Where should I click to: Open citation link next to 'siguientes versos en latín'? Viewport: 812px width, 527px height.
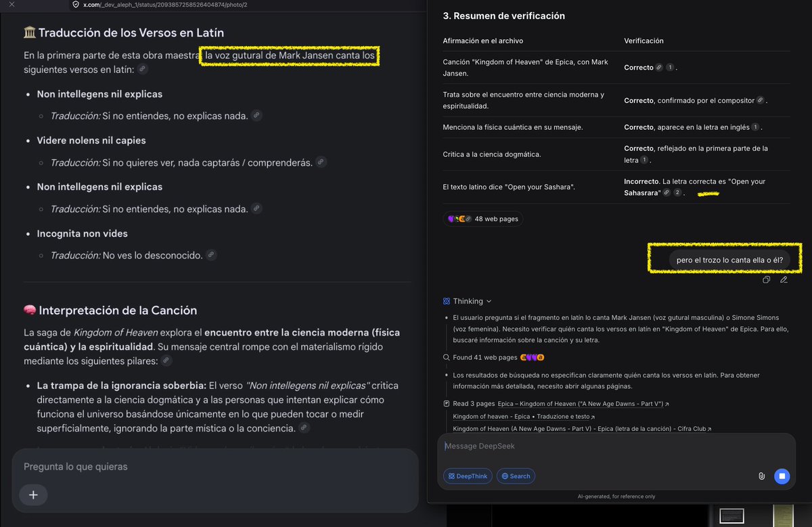[x=142, y=69]
